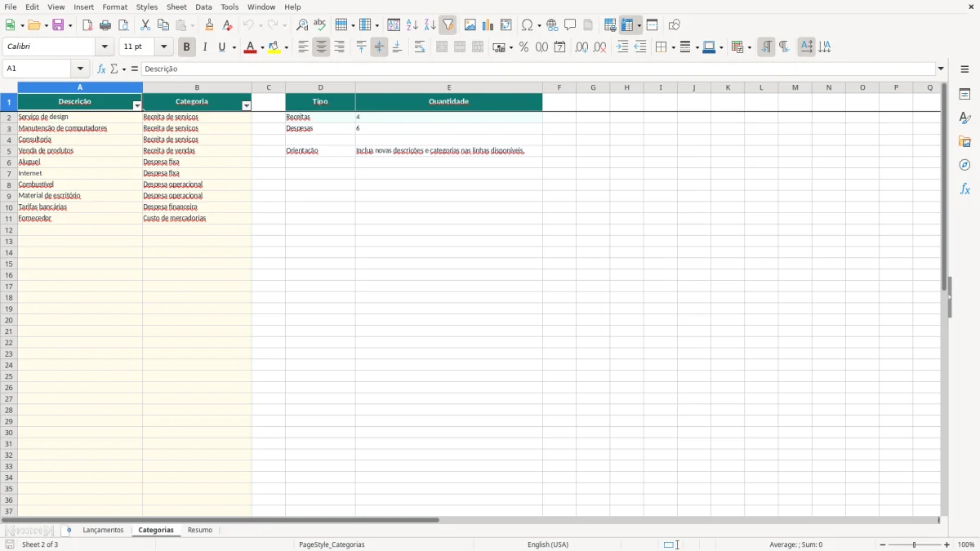
Task: Open Print Preview
Action: coord(123,25)
